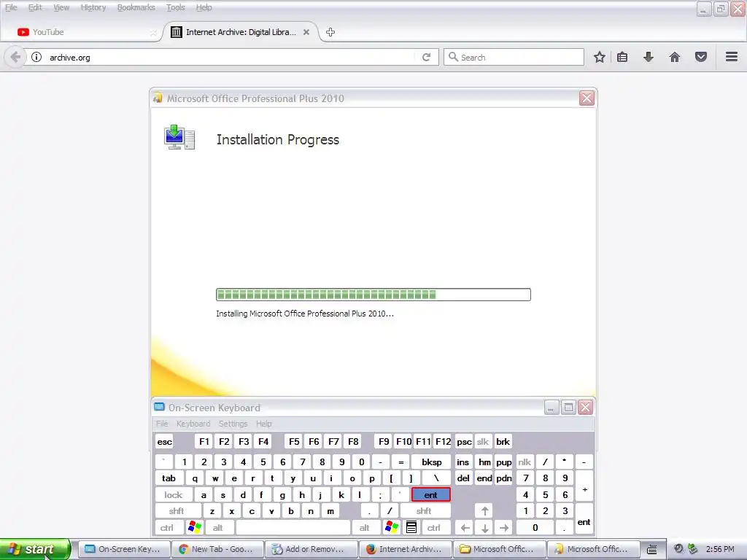Image resolution: width=747 pixels, height=560 pixels.
Task: Click the left Windows logo key
Action: (194, 528)
